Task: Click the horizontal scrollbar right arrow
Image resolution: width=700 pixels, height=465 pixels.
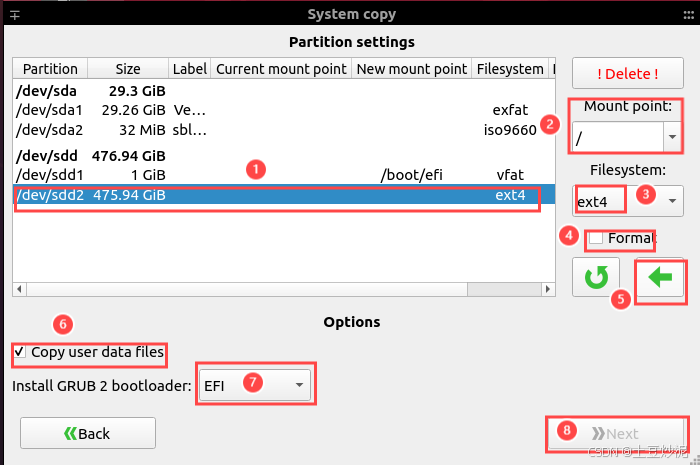Action: (548, 289)
